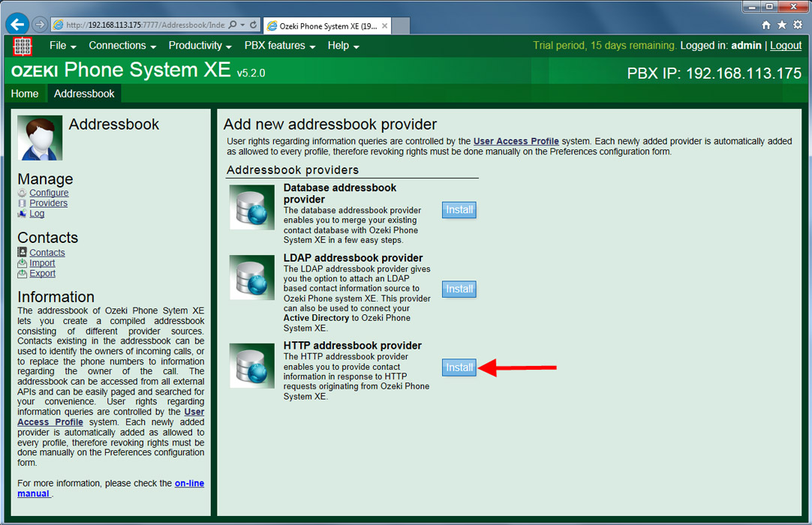Open a new blank browser tab
Image resolution: width=812 pixels, height=525 pixels.
coord(401,26)
